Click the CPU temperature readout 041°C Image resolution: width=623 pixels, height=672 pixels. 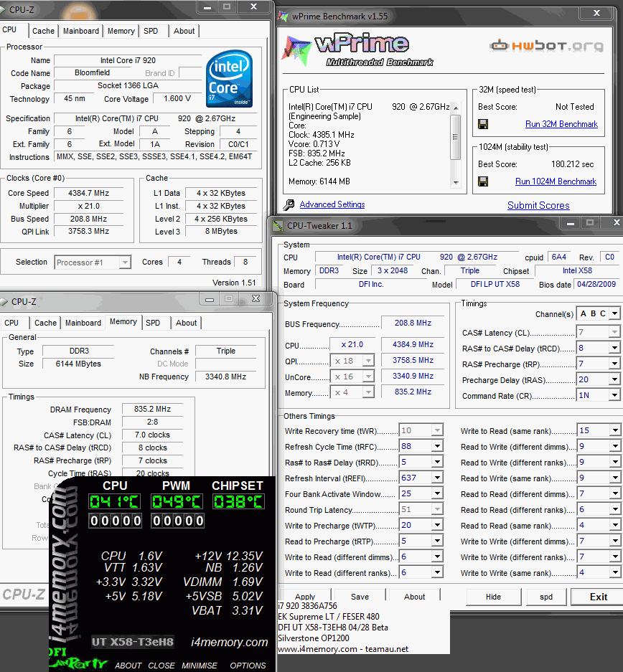114,501
